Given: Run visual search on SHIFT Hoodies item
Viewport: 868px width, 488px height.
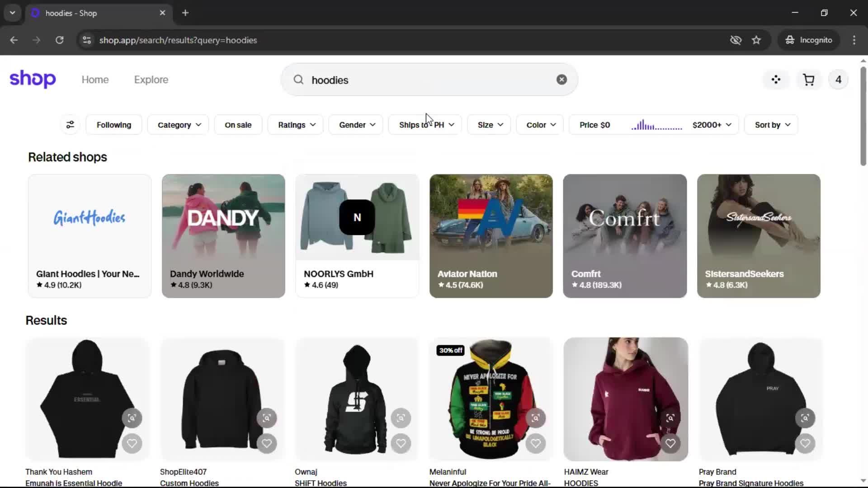Looking at the screenshot, I should 401,418.
